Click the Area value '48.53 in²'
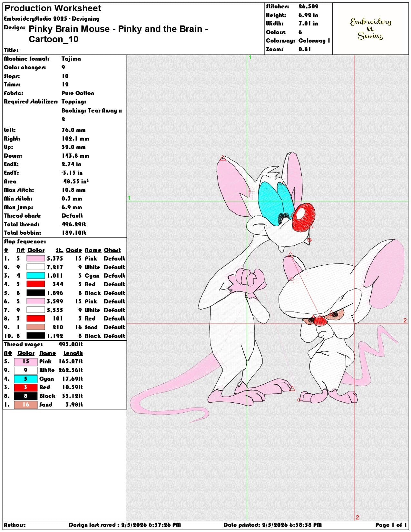 coord(76,182)
